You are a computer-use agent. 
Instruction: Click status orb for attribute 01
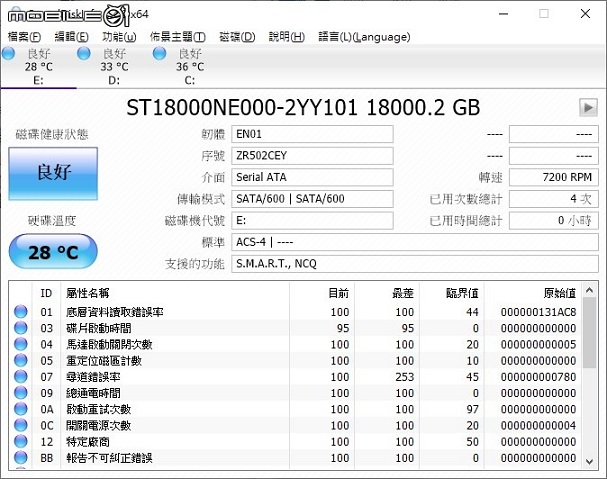click(21, 312)
